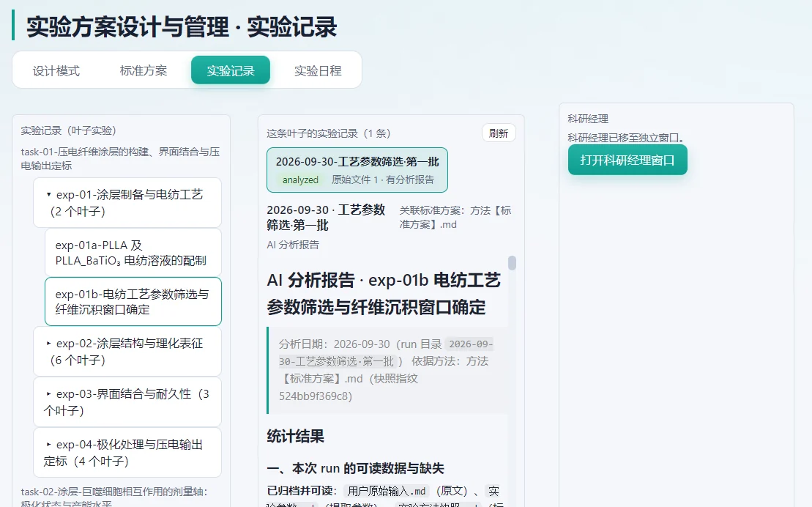
Task: Click the 分析日期 quote block
Action: pos(387,370)
